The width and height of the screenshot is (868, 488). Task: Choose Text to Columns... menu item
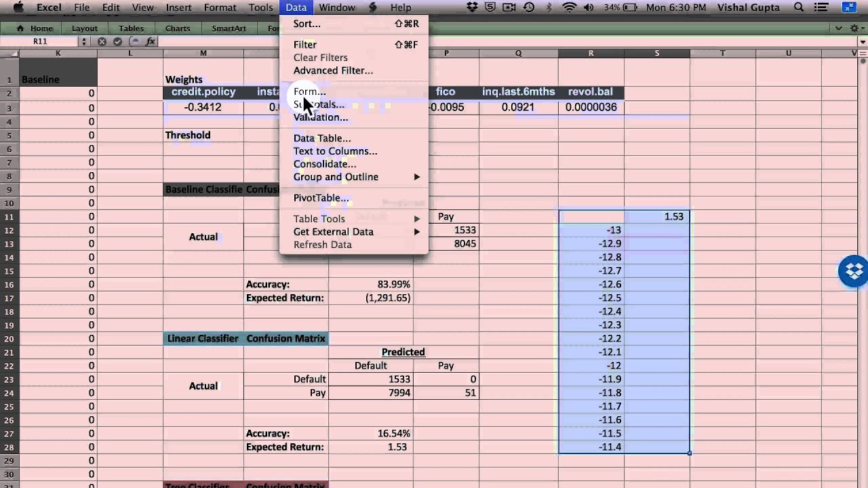(354, 151)
